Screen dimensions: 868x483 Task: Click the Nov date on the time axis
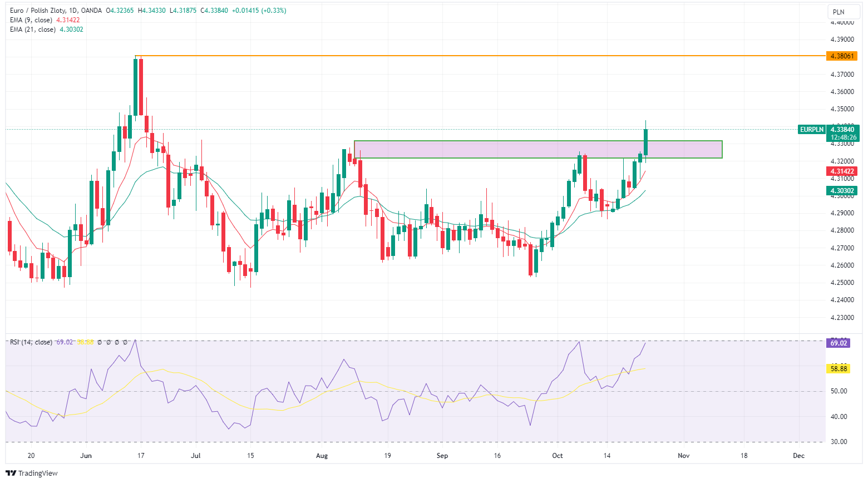[x=684, y=456]
